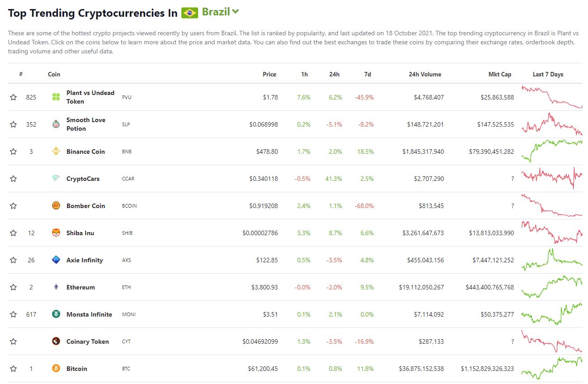Click the Bitcoin 7-day sparkline chart
The height and width of the screenshot is (384, 588).
(552, 368)
